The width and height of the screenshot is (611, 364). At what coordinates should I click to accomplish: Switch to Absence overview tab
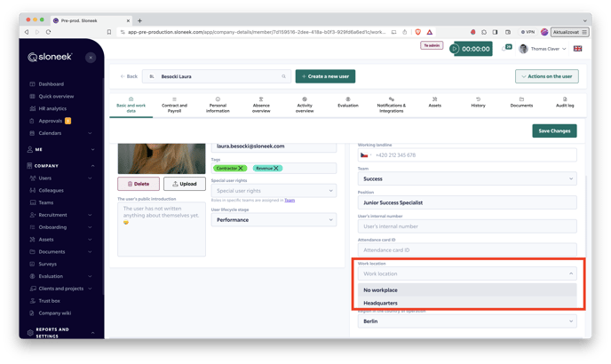pos(261,106)
